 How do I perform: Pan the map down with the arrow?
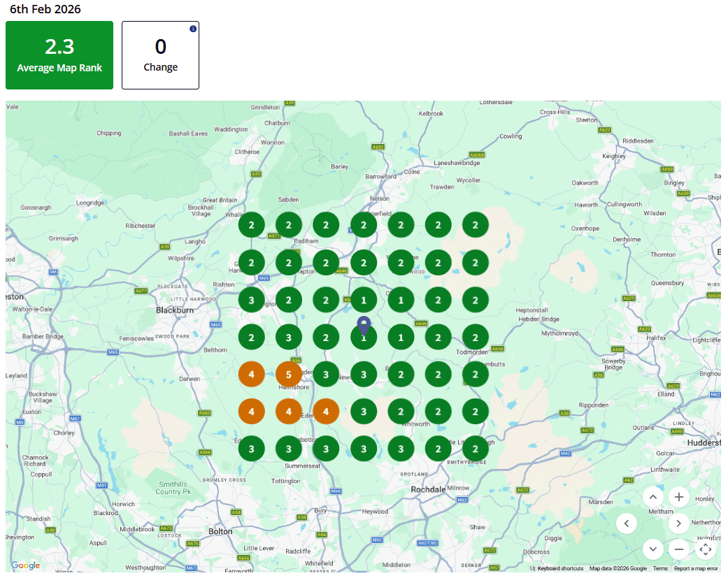click(652, 549)
